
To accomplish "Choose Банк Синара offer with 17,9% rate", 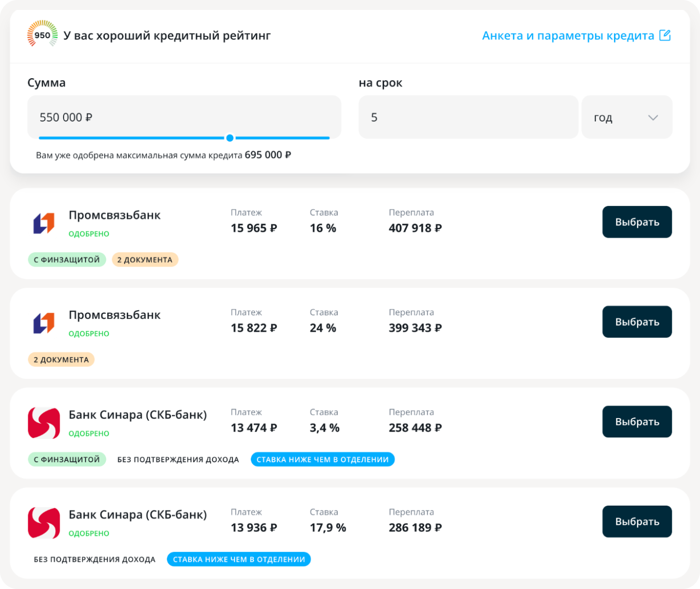I will [636, 522].
